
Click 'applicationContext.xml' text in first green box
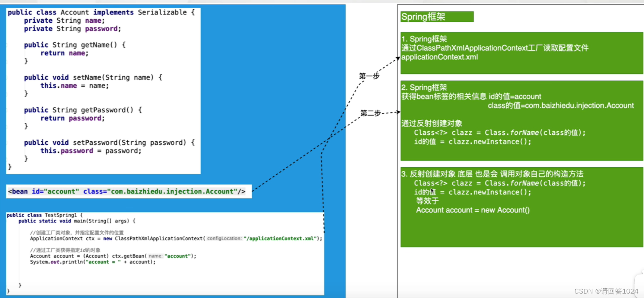click(x=440, y=57)
